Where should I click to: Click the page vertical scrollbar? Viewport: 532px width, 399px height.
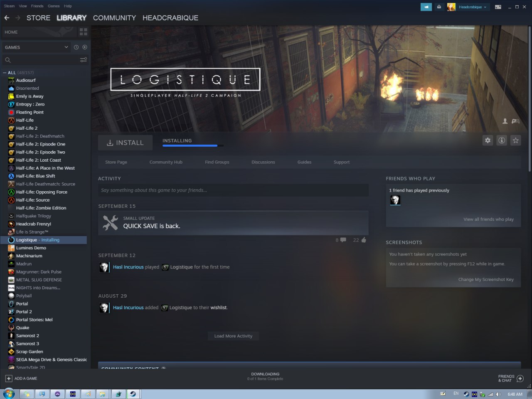(x=529, y=98)
